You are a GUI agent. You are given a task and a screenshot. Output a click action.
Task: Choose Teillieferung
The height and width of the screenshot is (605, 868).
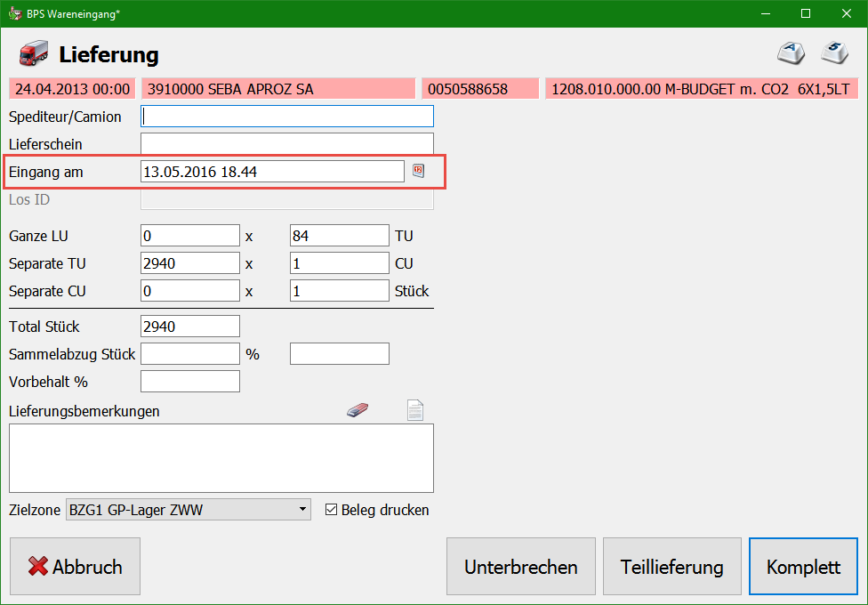pyautogui.click(x=672, y=567)
